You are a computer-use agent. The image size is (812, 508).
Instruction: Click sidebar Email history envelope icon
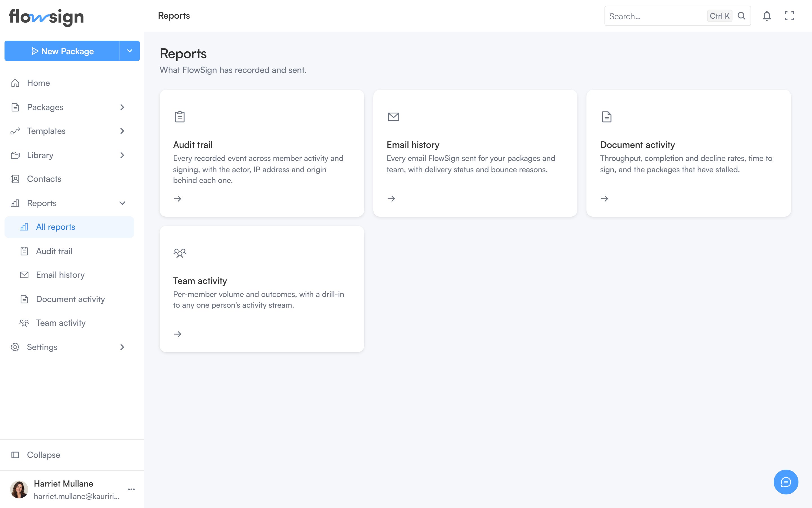click(x=24, y=275)
